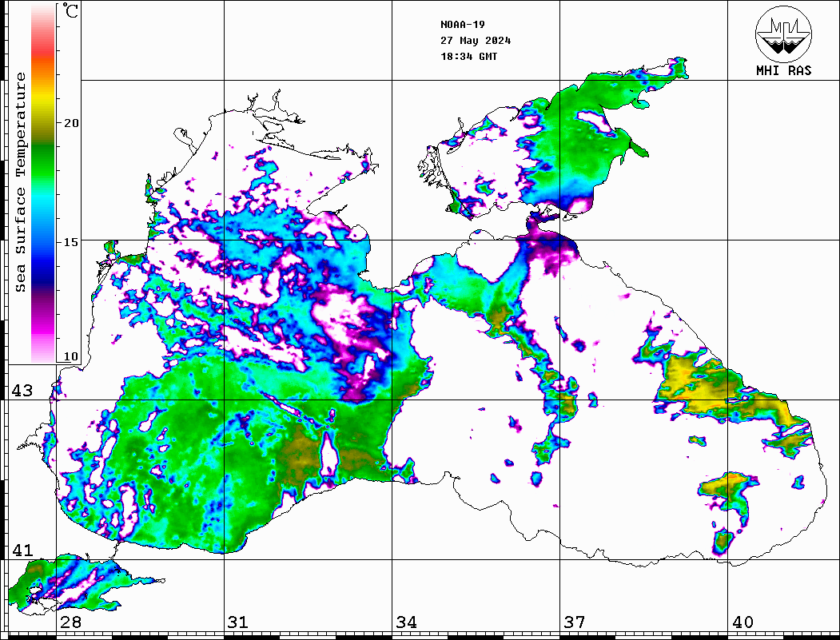Viewport: 840px width, 640px height.
Task: Click the °C unit label
Action: (x=70, y=10)
